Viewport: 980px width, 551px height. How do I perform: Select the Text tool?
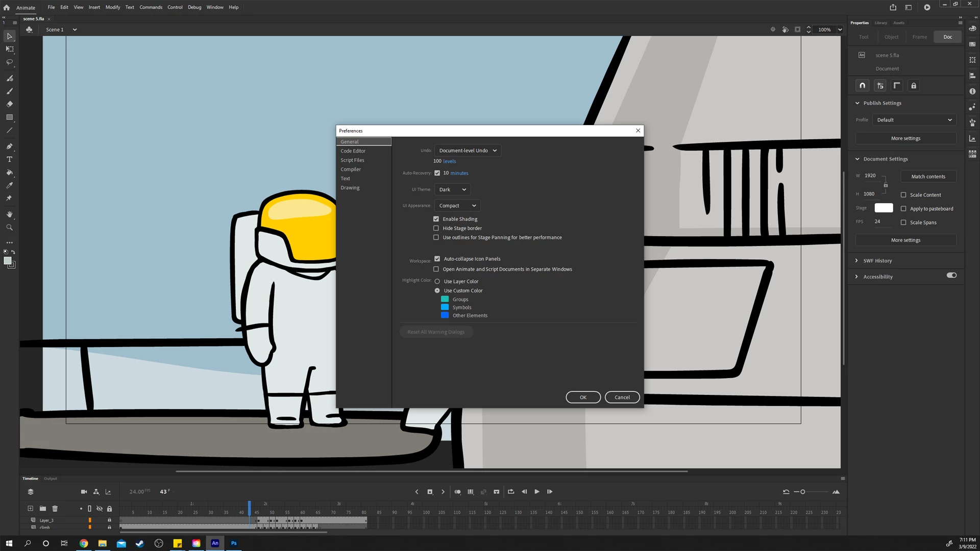point(9,160)
